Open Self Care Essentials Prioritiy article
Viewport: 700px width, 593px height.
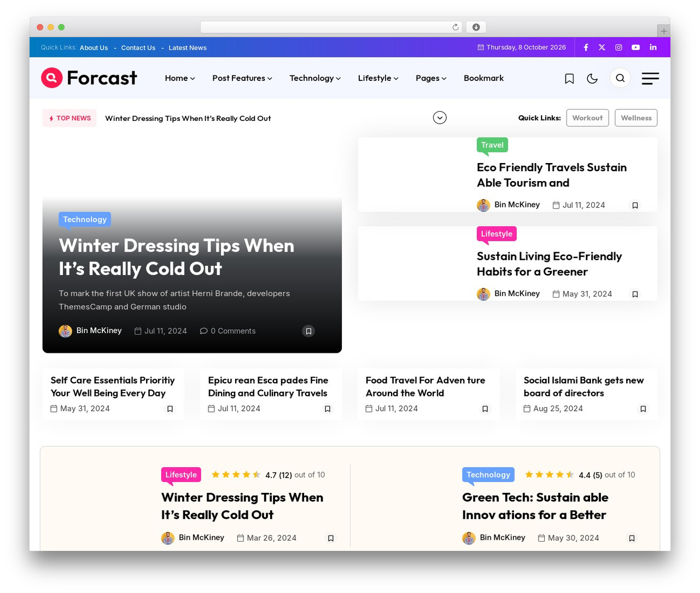113,386
